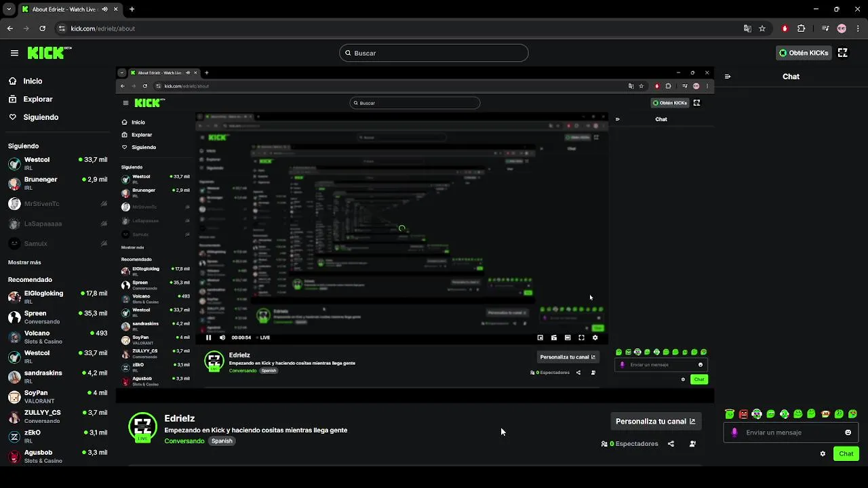The image size is (868, 488).
Task: Click the Conversando category link
Action: click(184, 441)
